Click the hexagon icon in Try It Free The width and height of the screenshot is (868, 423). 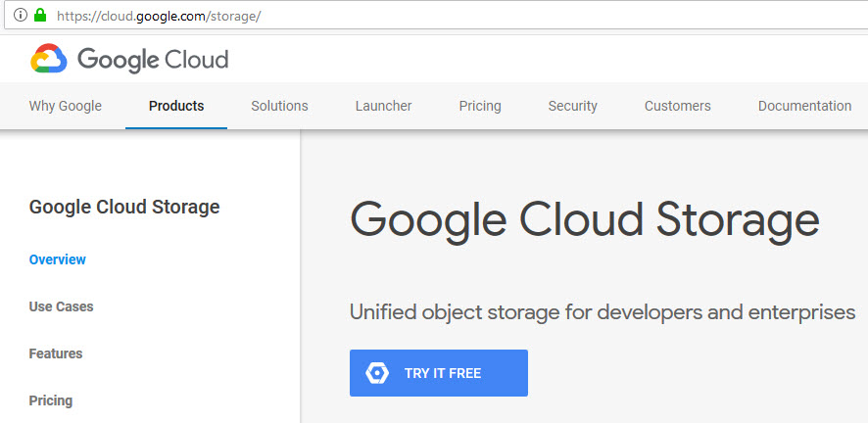tap(377, 373)
